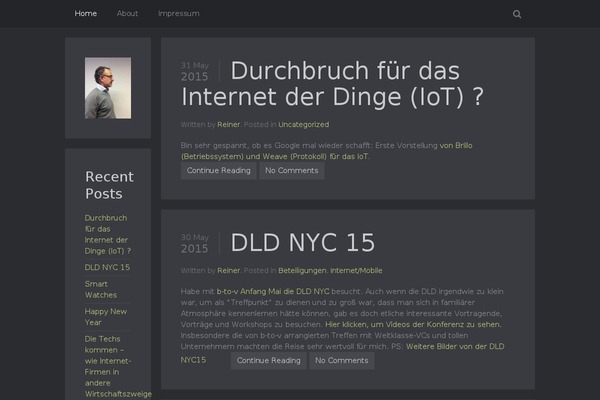
Task: Open sidebar recent post Durchbruch für das Internet
Action: pyautogui.click(x=108, y=234)
